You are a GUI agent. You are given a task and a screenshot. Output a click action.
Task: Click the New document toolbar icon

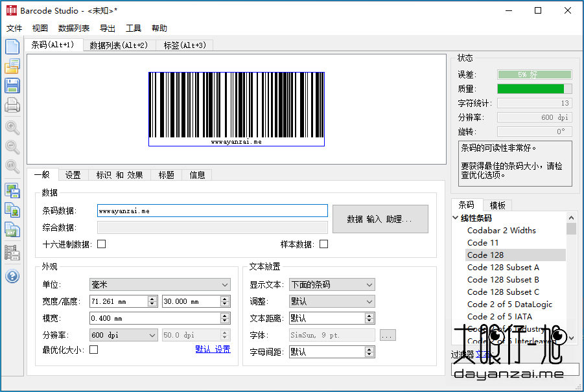(x=12, y=47)
